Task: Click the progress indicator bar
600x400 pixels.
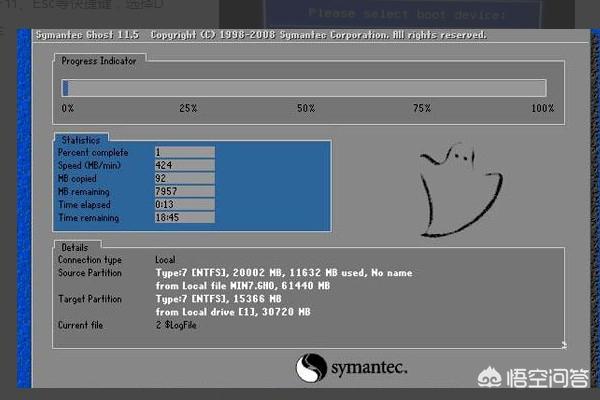Action: (304, 88)
